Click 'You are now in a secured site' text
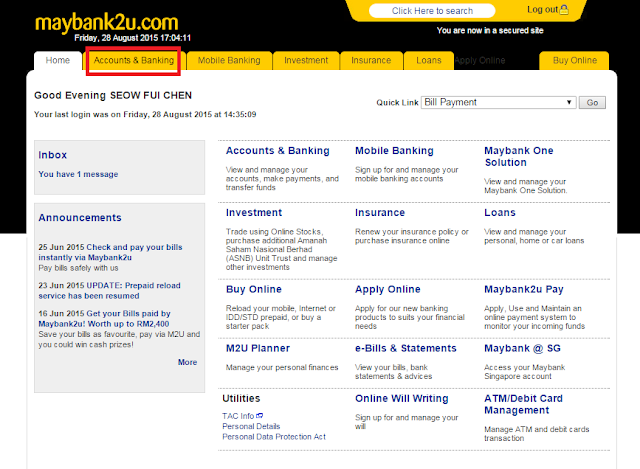 pos(490,31)
